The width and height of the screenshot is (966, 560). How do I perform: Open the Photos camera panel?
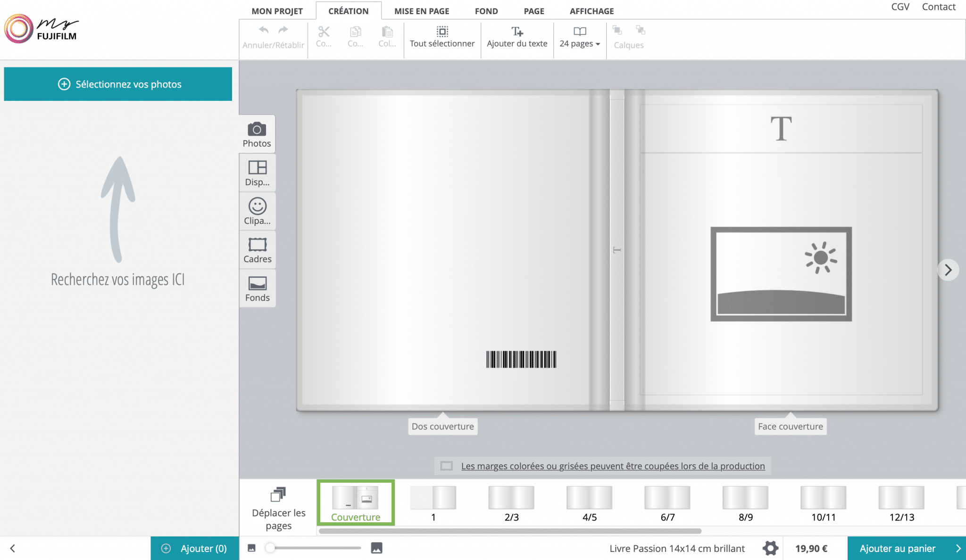[257, 134]
